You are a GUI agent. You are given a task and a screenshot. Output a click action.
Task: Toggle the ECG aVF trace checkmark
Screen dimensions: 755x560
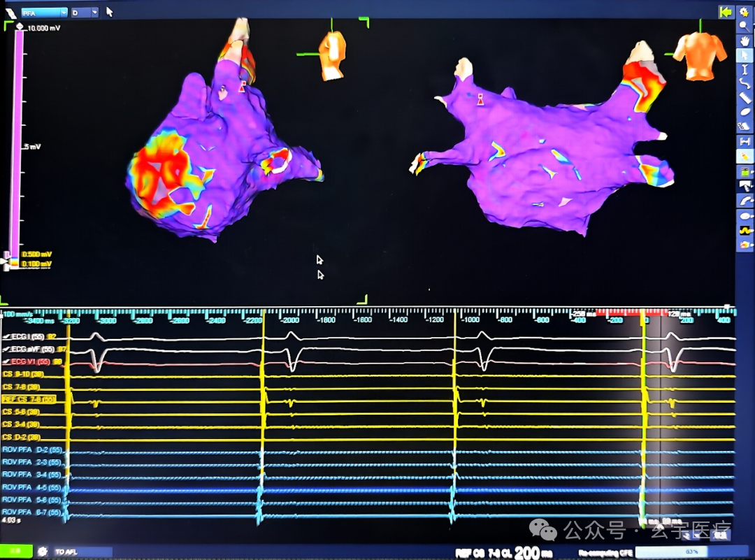pyautogui.click(x=6, y=349)
